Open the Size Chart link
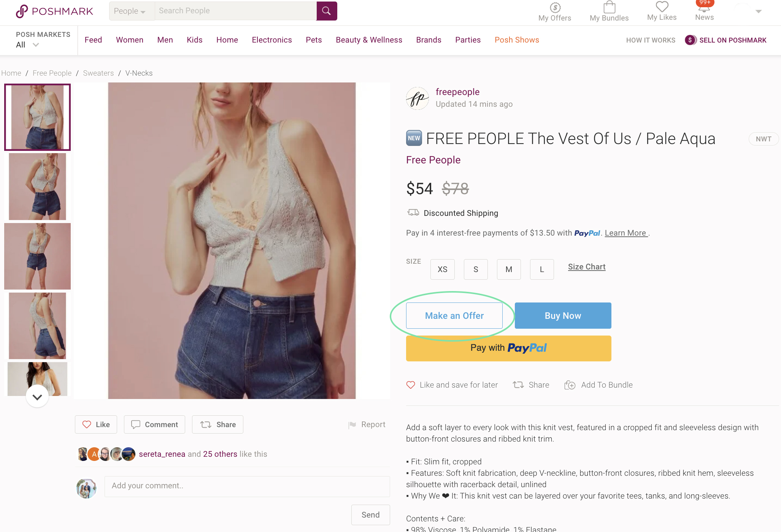The height and width of the screenshot is (532, 781). (587, 267)
